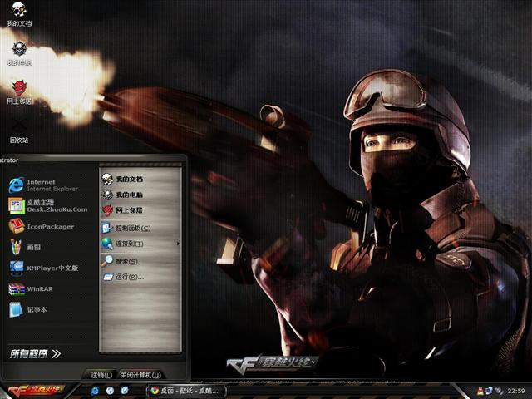
Task: Open 网上邻居 on the desktop
Action: (x=18, y=90)
